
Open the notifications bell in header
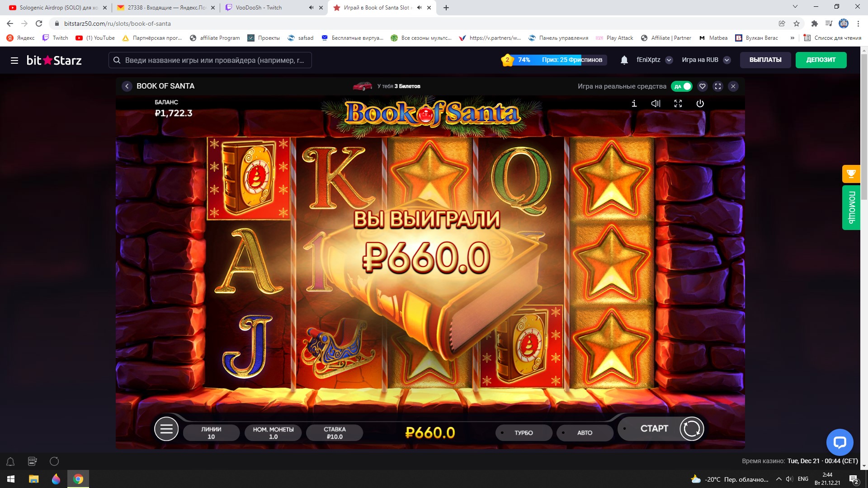[x=624, y=60]
